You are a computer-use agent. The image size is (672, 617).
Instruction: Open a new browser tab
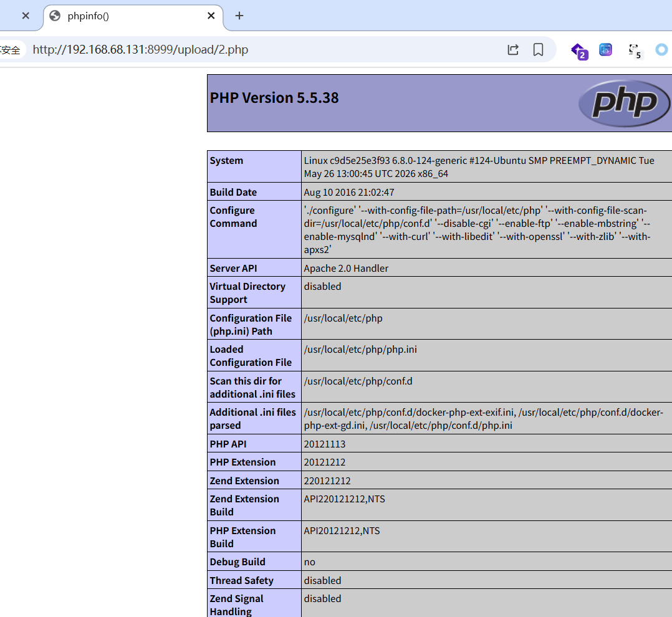239,16
